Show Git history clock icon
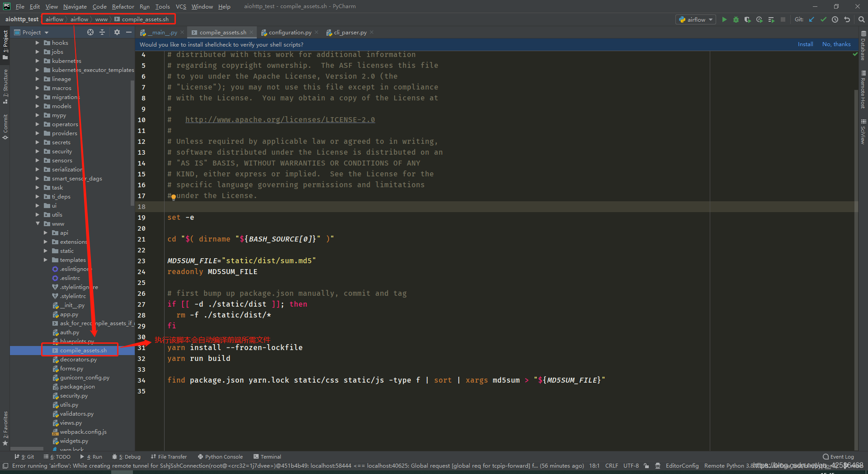 point(835,19)
